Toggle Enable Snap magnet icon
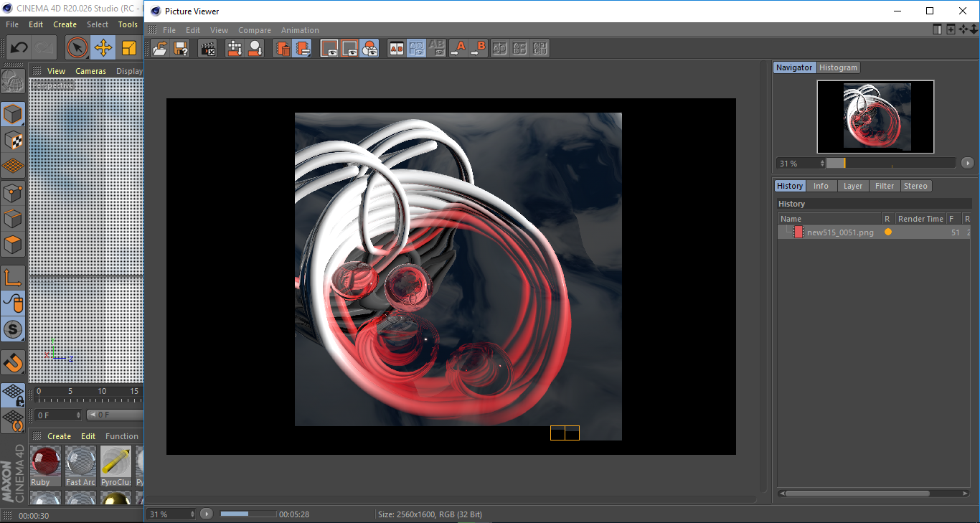The width and height of the screenshot is (980, 523). click(x=12, y=362)
